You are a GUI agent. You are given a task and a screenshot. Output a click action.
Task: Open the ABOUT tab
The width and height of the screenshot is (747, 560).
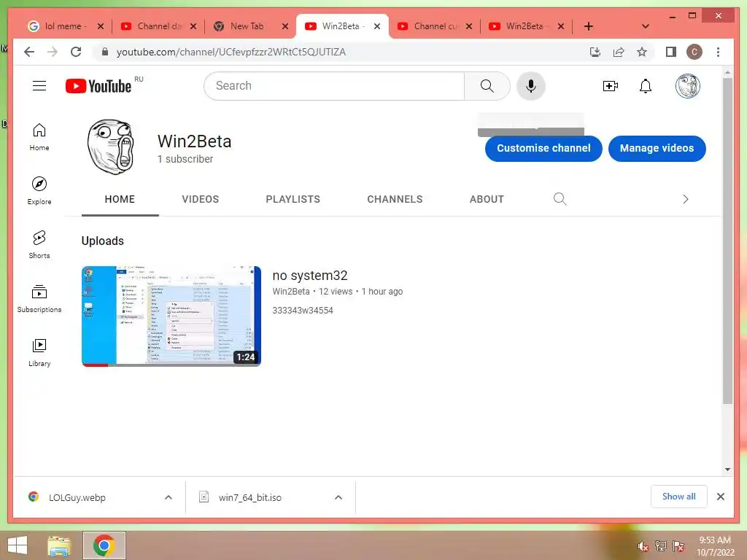pyautogui.click(x=487, y=199)
